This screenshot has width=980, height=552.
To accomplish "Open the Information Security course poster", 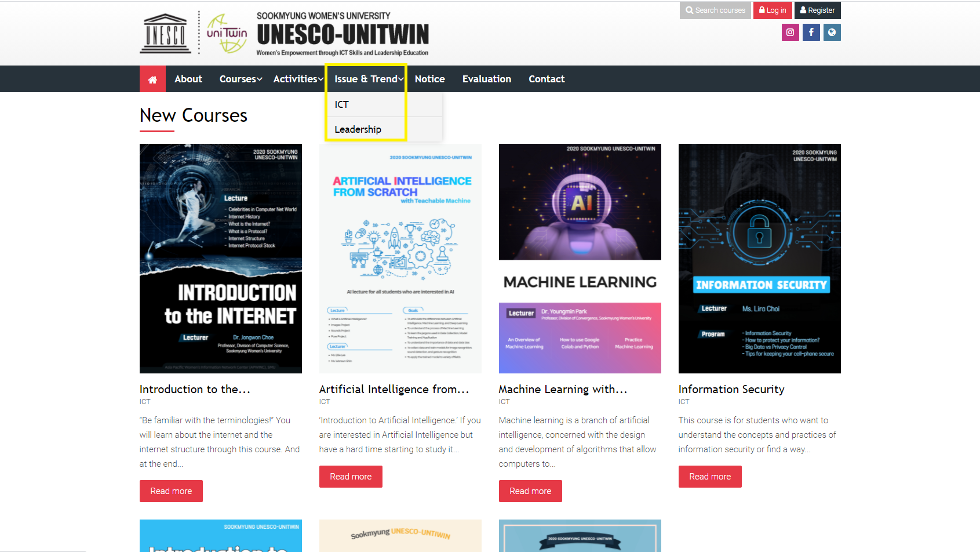I will (x=760, y=259).
